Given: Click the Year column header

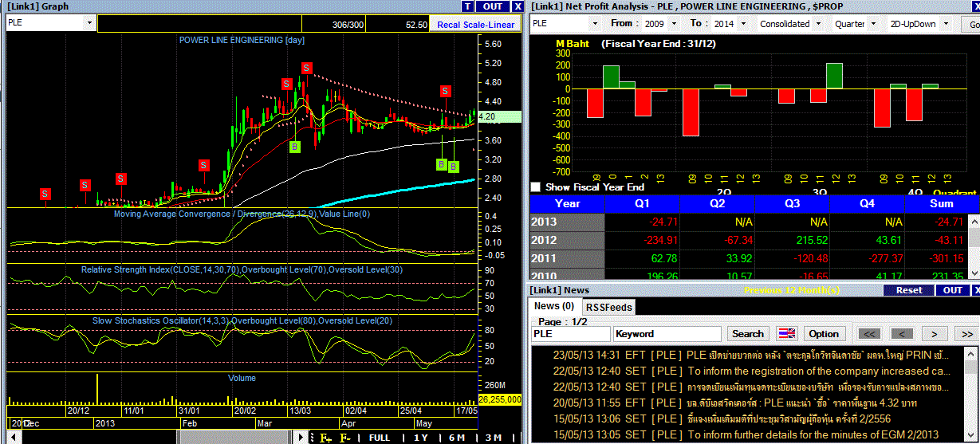Looking at the screenshot, I should point(567,203).
